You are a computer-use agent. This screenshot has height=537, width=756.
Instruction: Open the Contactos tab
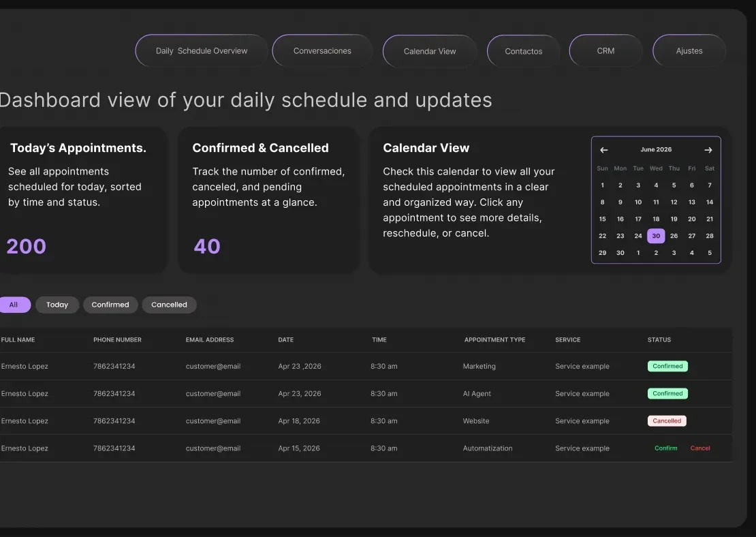pos(523,51)
